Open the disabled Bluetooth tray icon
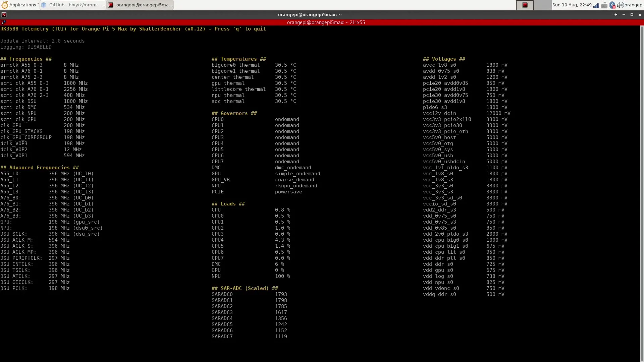Screen dimensions: 644x362 point(612,5)
